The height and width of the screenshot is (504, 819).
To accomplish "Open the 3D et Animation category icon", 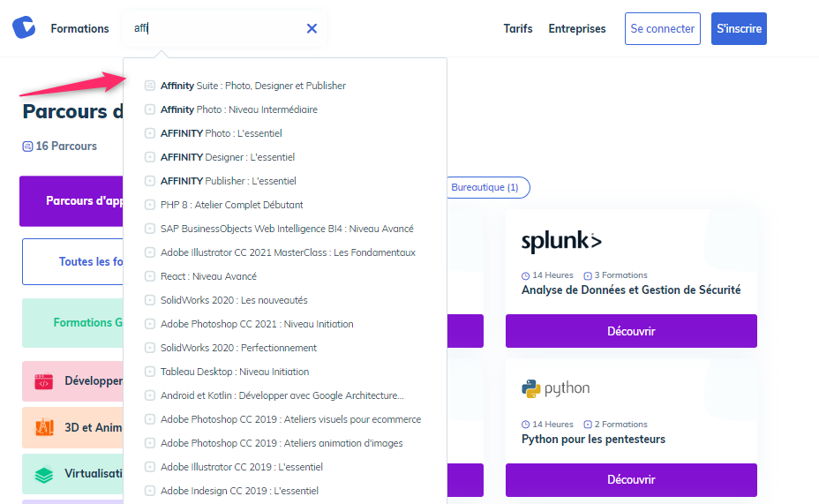I will tap(44, 428).
